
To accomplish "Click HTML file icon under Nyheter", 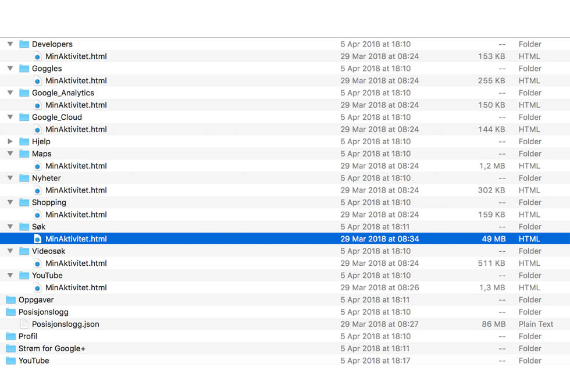I will pos(37,190).
